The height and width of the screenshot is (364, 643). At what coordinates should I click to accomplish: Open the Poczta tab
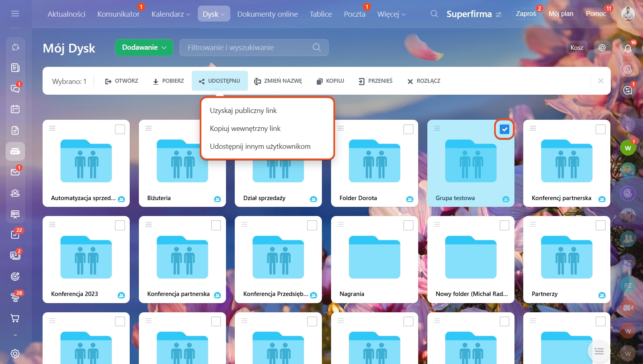pyautogui.click(x=355, y=14)
